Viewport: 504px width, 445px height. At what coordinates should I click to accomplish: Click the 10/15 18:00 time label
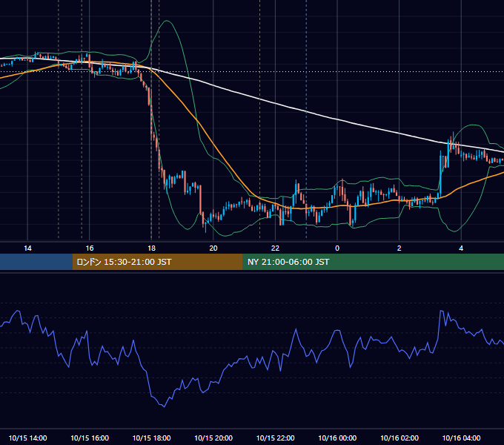click(x=151, y=438)
